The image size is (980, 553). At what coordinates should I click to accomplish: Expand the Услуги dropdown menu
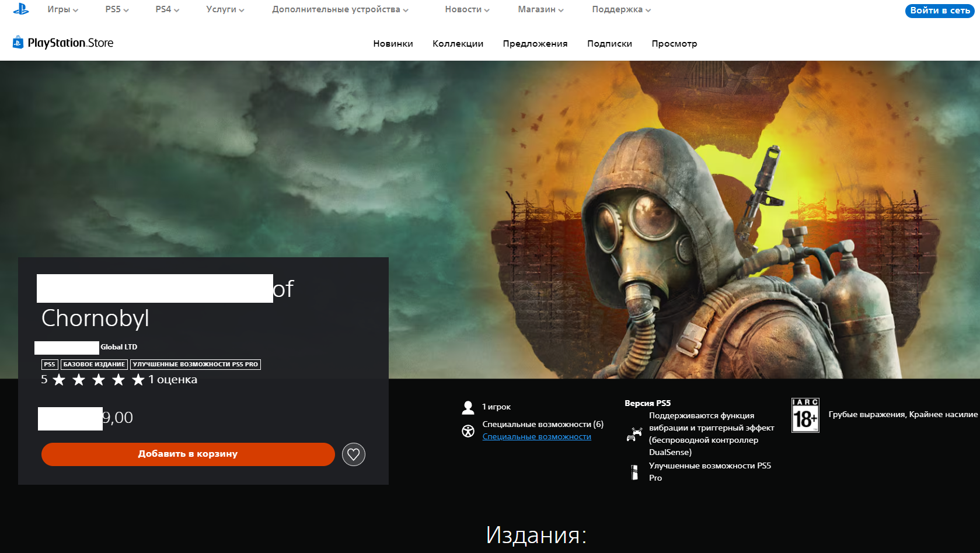pyautogui.click(x=225, y=9)
